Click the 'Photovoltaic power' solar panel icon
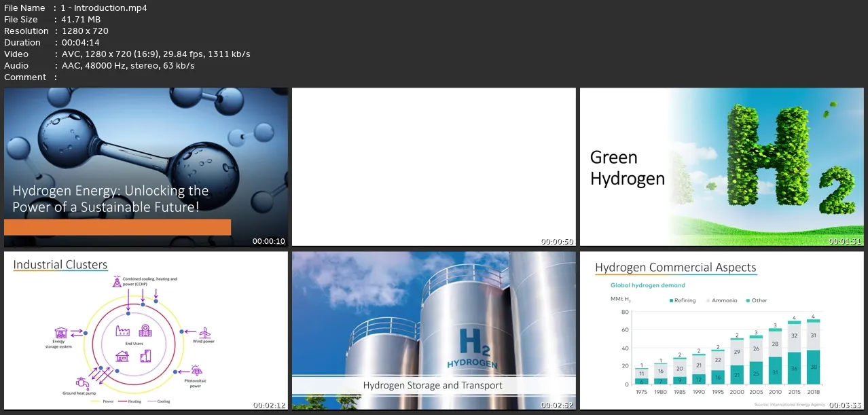 click(196, 370)
